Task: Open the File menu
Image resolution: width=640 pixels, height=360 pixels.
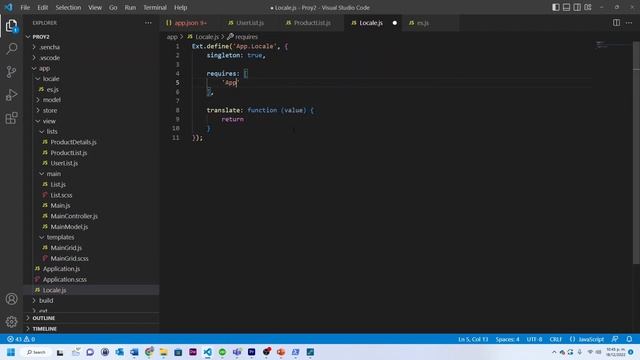Action: point(25,7)
